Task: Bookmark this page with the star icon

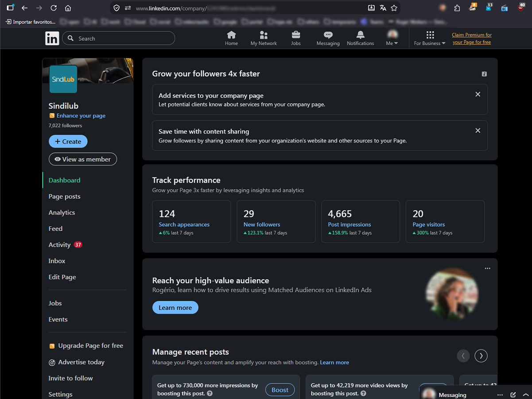Action: [394, 8]
